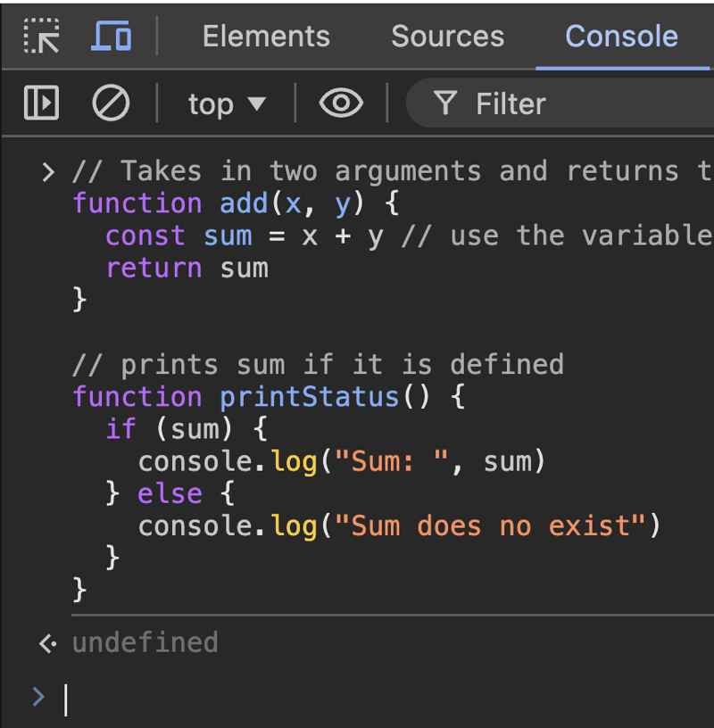The height and width of the screenshot is (728, 714).
Task: Open the top JavaScript context dropdown
Action: (227, 103)
